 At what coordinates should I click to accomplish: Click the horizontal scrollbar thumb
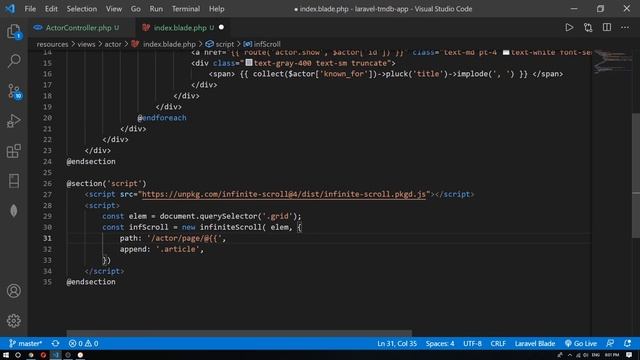point(239,333)
